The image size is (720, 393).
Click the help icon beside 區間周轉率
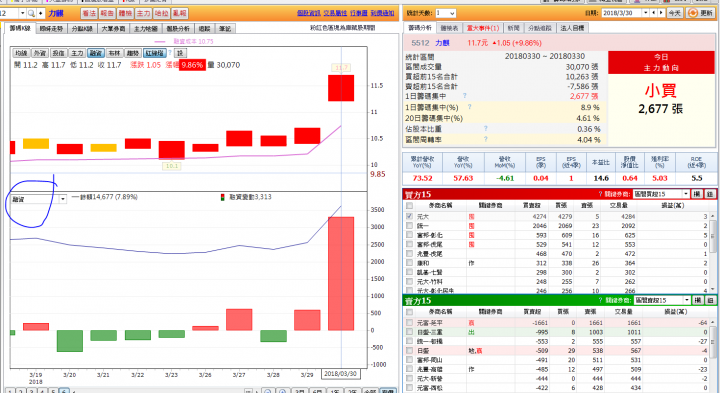(x=485, y=139)
